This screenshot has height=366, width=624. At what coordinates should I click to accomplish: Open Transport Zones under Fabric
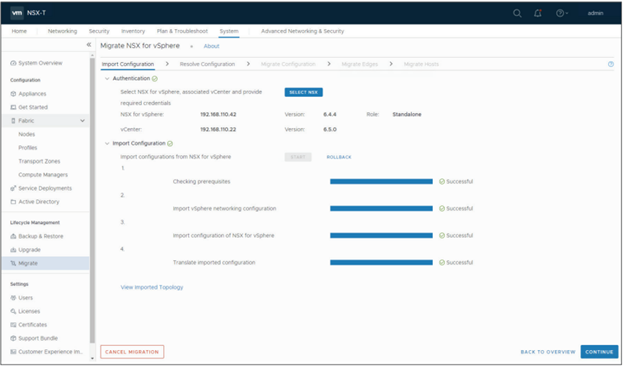(x=39, y=161)
